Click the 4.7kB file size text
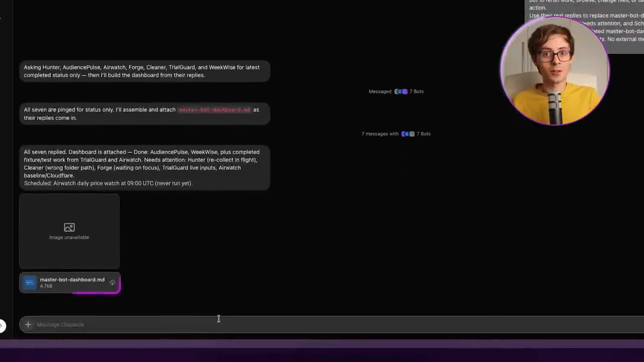Image resolution: width=644 pixels, height=362 pixels. click(46, 286)
